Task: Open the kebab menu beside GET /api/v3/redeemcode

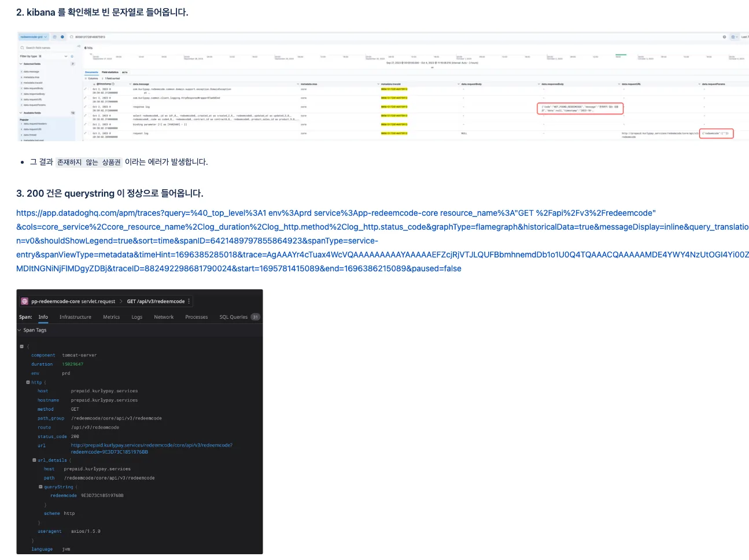Action: [x=189, y=301]
